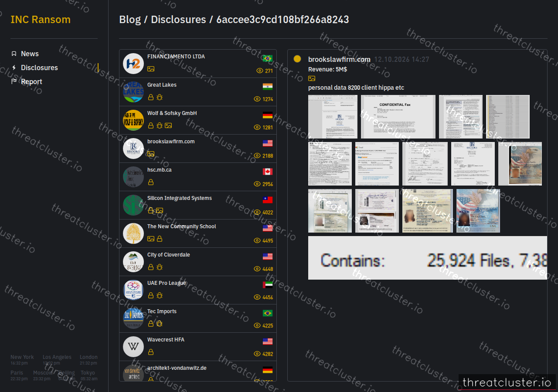Screen dimensions: 558x392
Task: Click the UAE flag on UAE Pro League
Action: [268, 285]
